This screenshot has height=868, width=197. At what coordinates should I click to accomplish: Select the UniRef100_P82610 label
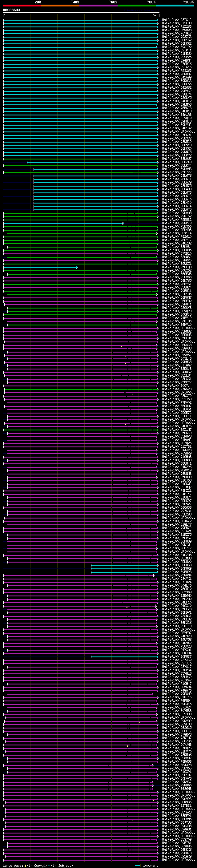click(177, 236)
